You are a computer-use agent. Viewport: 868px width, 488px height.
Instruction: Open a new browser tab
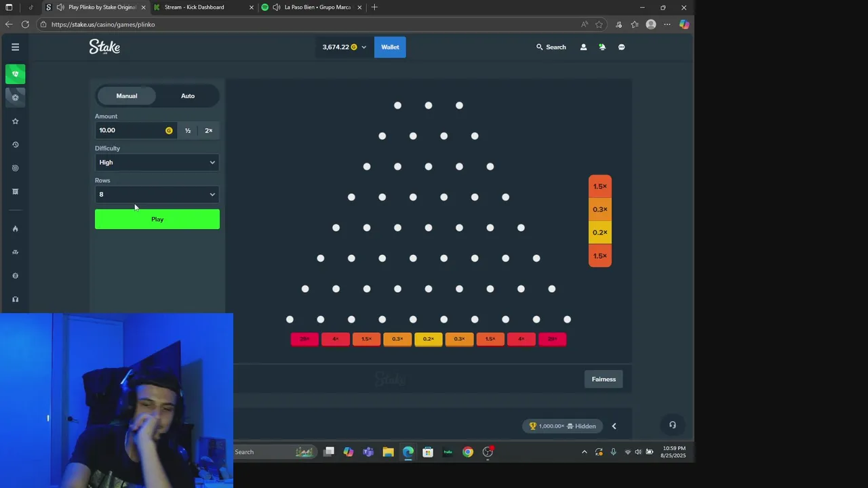(374, 7)
